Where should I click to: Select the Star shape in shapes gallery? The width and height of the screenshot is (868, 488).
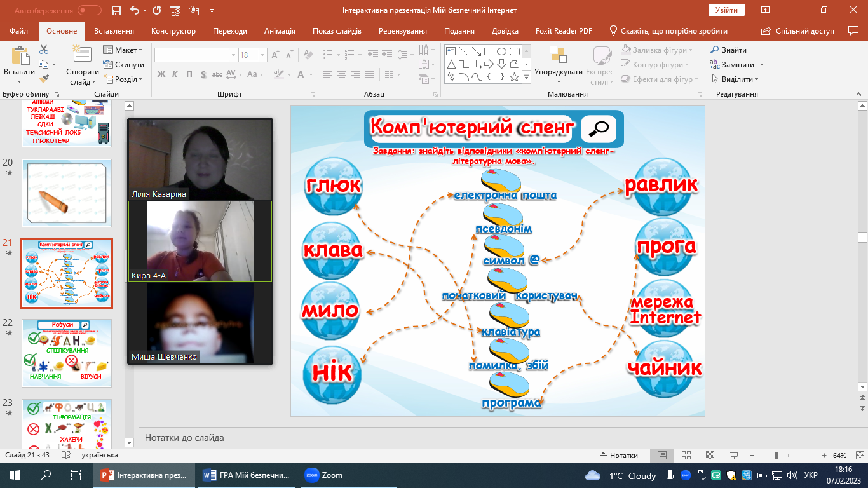pos(514,77)
